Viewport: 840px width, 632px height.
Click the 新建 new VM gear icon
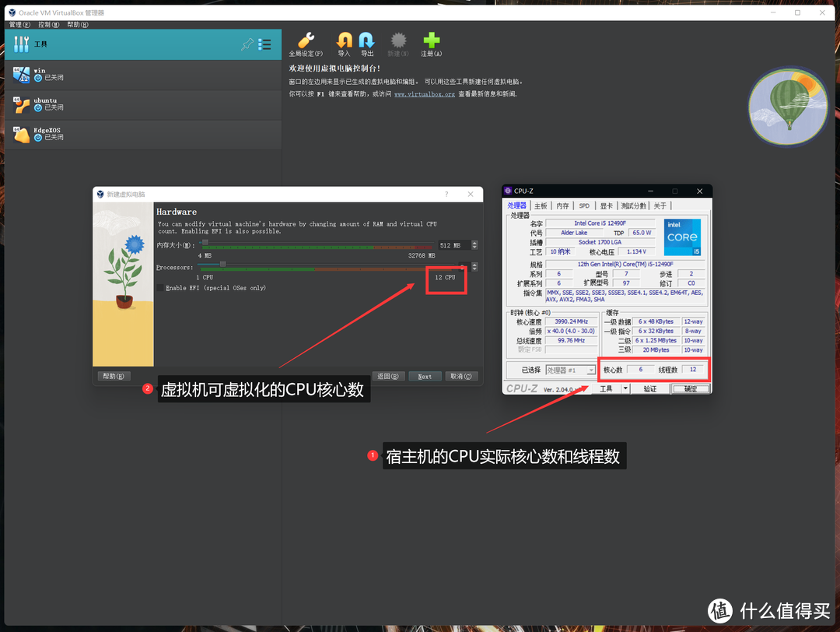click(x=398, y=40)
